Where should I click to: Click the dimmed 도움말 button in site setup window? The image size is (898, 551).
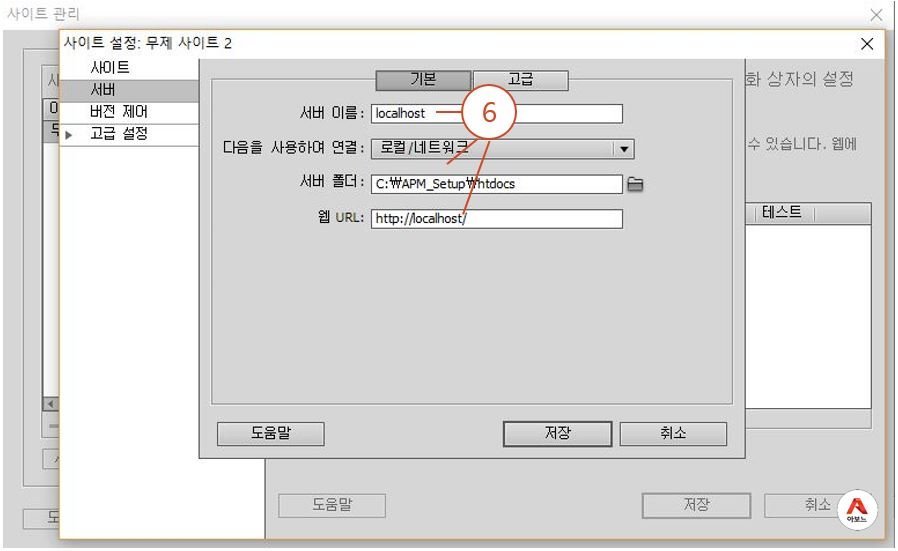tap(332, 505)
